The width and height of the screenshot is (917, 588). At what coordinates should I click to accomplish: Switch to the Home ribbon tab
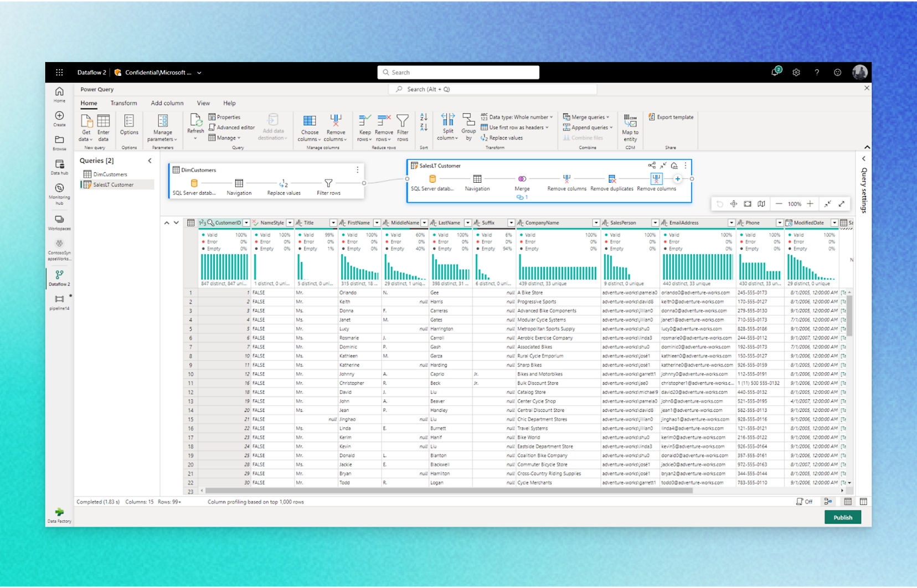point(89,103)
